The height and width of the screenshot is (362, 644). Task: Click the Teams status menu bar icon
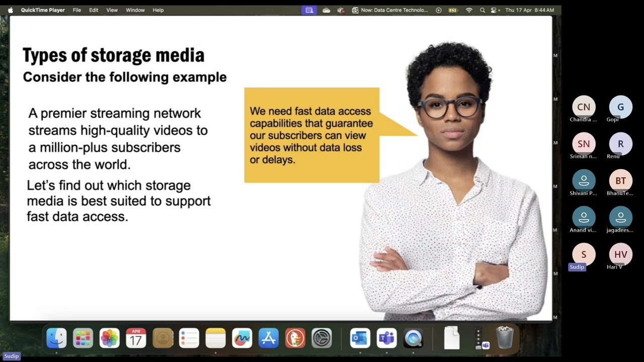click(x=341, y=10)
